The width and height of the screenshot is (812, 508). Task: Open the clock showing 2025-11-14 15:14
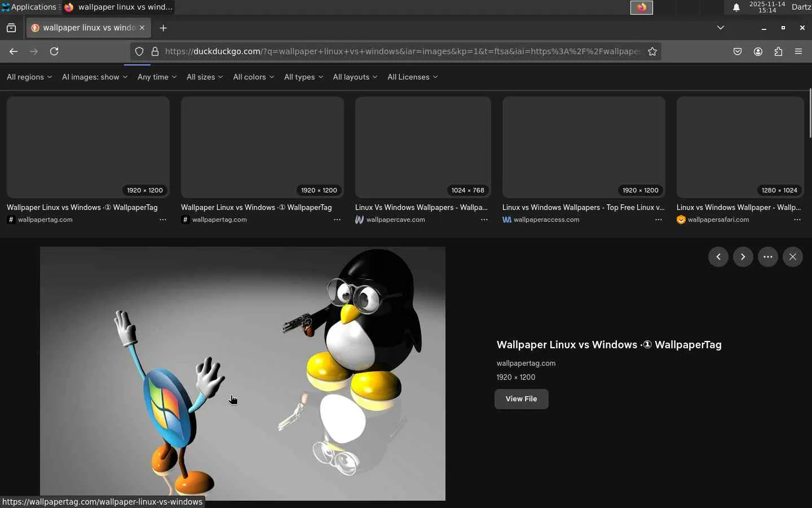tap(767, 7)
